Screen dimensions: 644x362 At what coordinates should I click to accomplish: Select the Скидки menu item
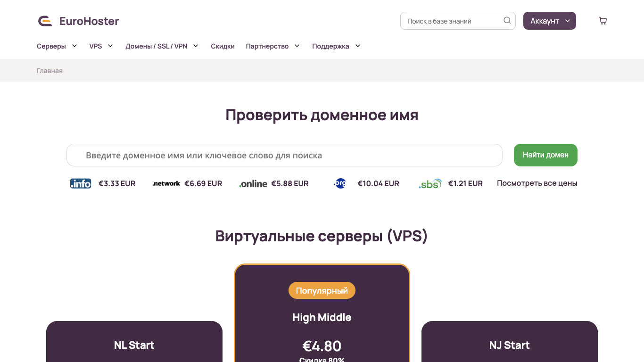(223, 46)
